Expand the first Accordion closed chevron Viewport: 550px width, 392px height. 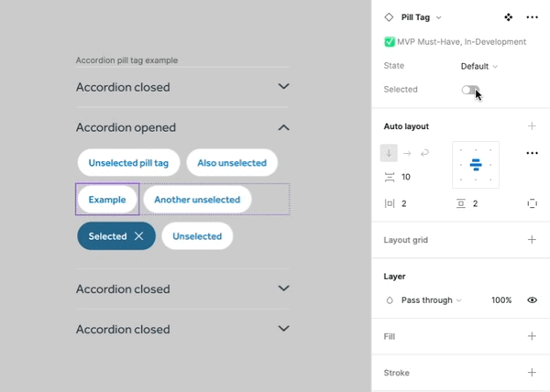click(284, 87)
